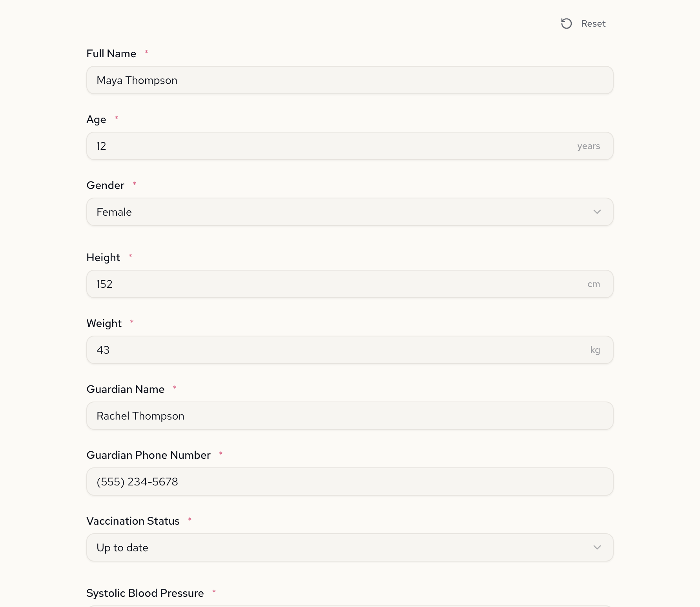Click the chevron arrow in Gender field
Viewport: 700px width, 607px height.
pos(597,212)
